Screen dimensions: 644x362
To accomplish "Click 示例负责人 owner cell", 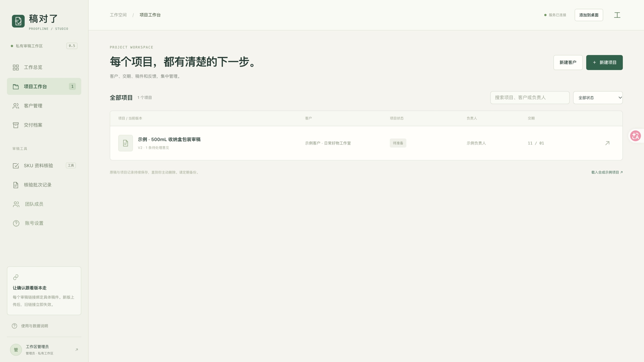I will point(476,143).
